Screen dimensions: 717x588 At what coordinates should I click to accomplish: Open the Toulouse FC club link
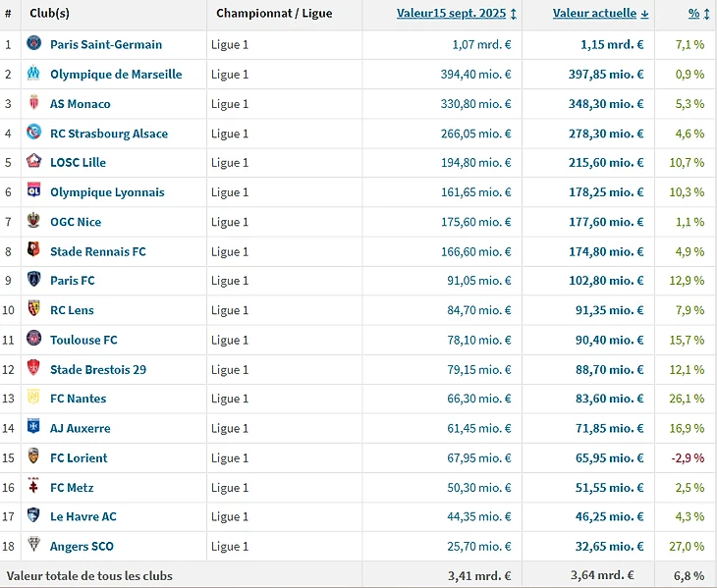click(x=83, y=340)
